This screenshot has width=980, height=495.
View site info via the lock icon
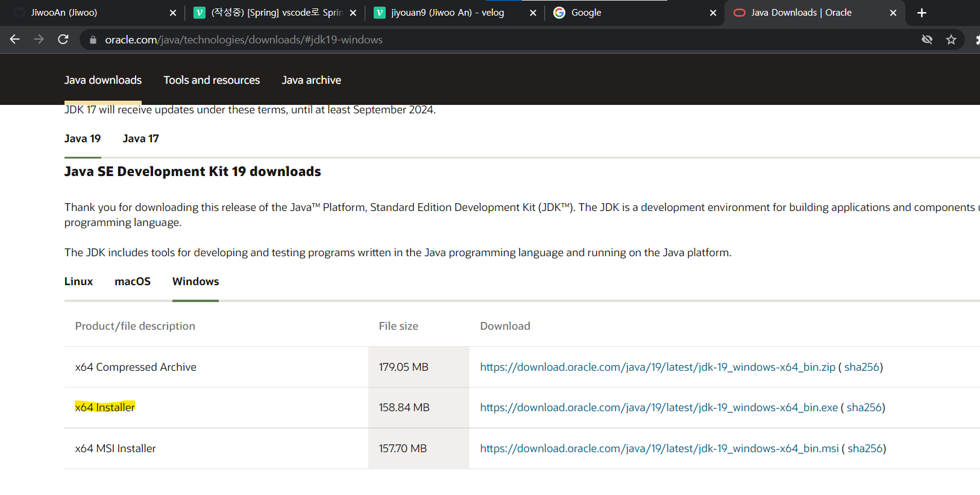93,40
